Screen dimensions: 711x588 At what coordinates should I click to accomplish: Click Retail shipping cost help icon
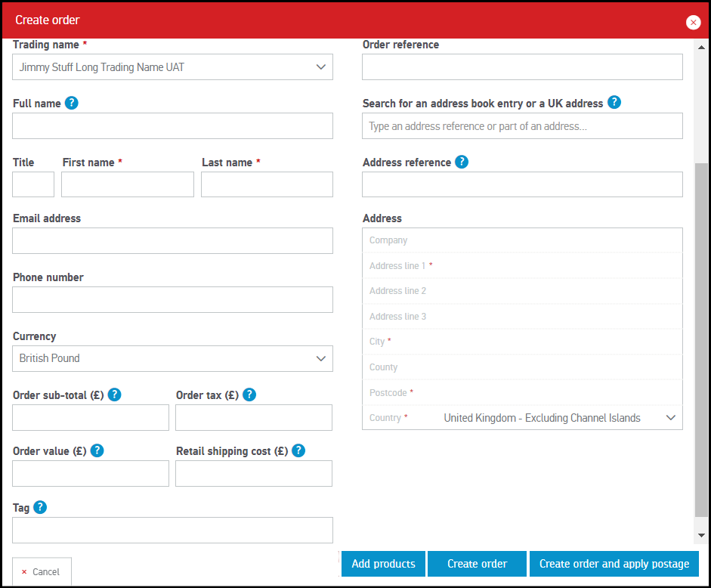click(298, 450)
